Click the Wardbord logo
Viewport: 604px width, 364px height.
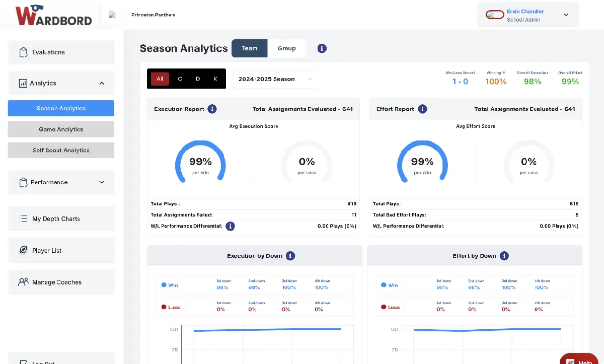(54, 15)
